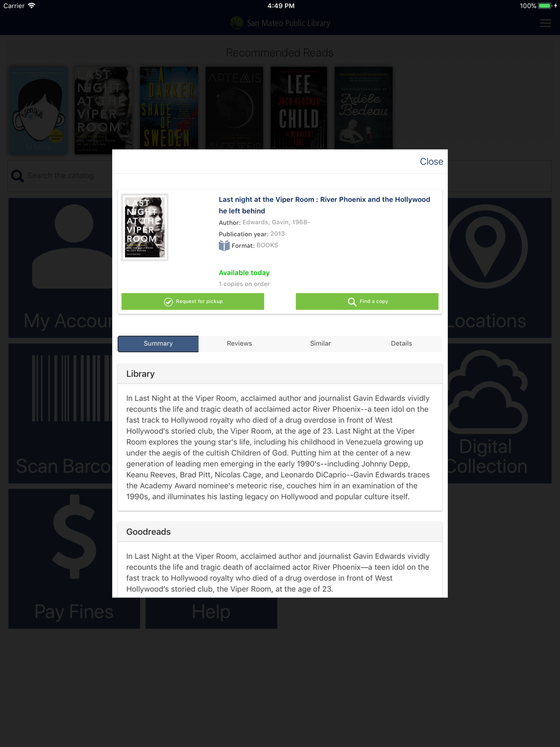The width and height of the screenshot is (560, 747).
Task: Open the Locations map pin tile
Action: click(x=500, y=268)
